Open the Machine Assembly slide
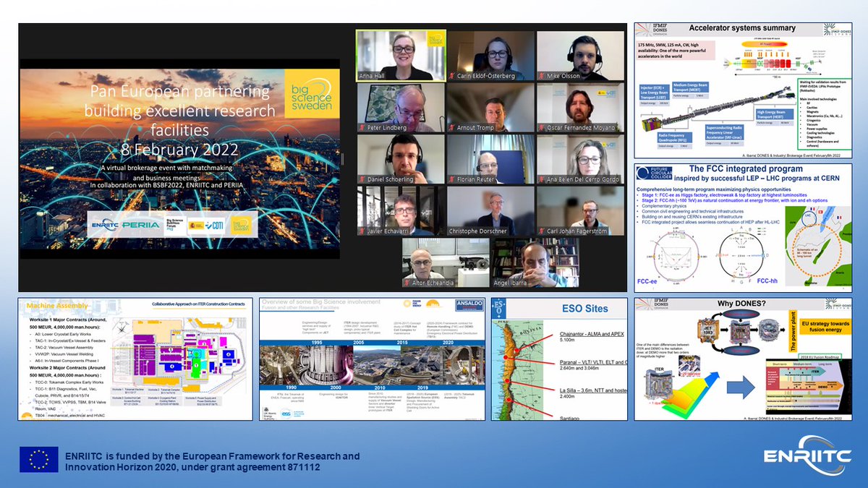 tap(135, 359)
